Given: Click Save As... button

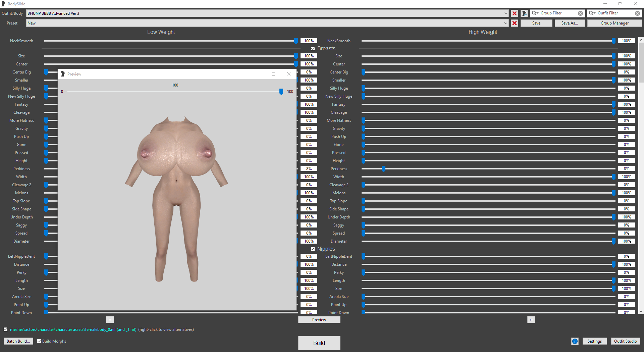Looking at the screenshot, I should click(x=570, y=23).
